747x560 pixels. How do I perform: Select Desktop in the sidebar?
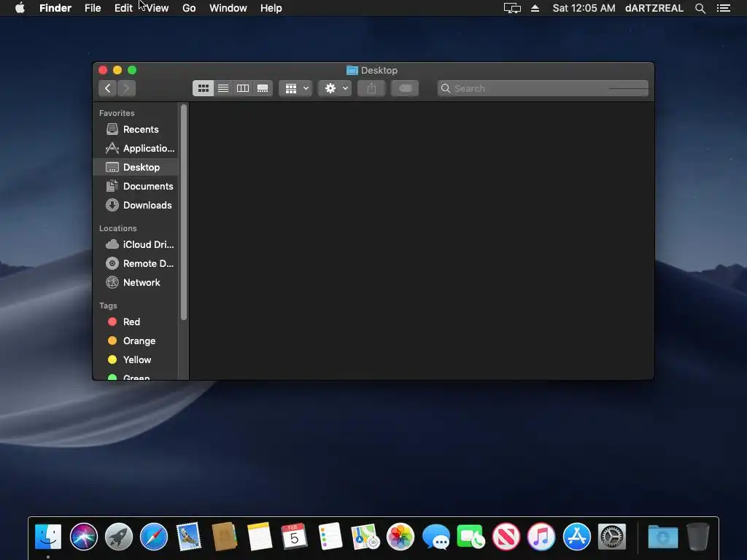click(x=135, y=167)
